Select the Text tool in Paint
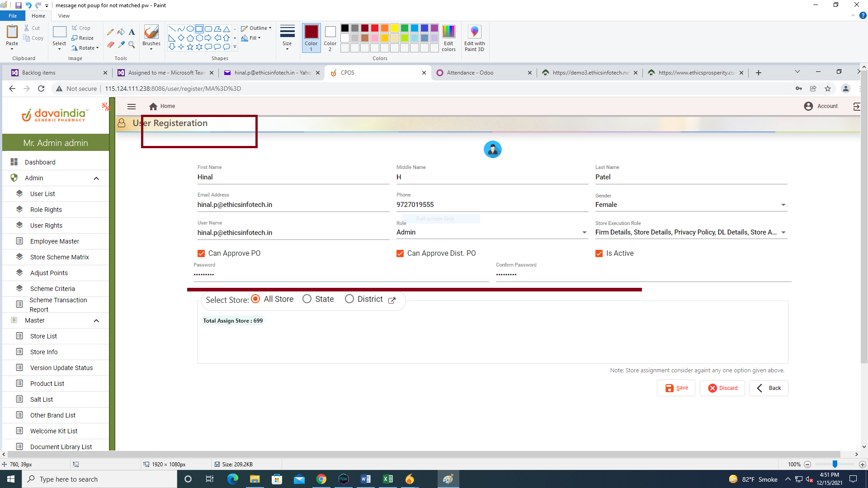This screenshot has width=868, height=488. [132, 32]
